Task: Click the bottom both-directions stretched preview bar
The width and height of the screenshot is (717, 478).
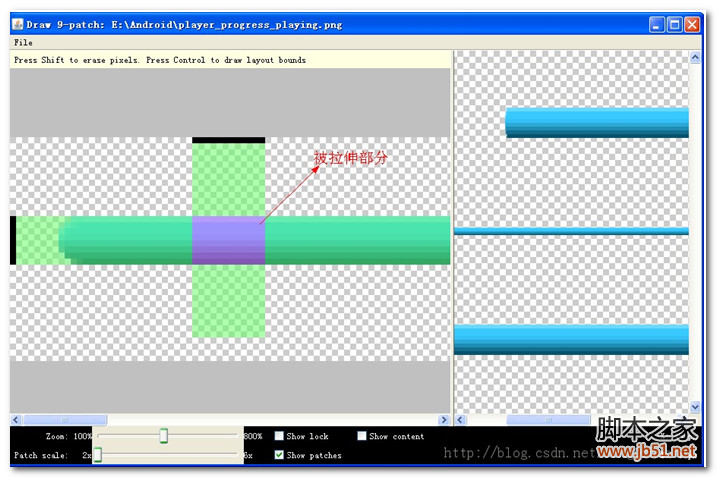Action: [x=571, y=339]
